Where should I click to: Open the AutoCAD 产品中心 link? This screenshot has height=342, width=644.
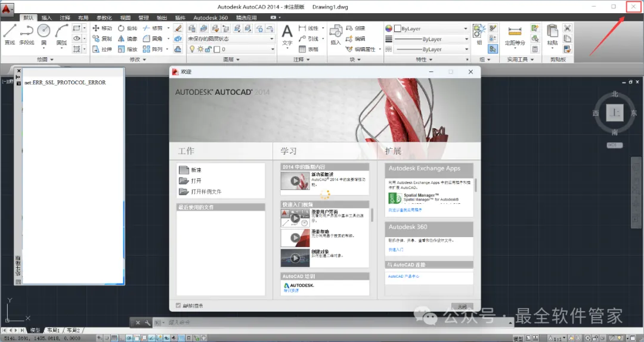(404, 276)
